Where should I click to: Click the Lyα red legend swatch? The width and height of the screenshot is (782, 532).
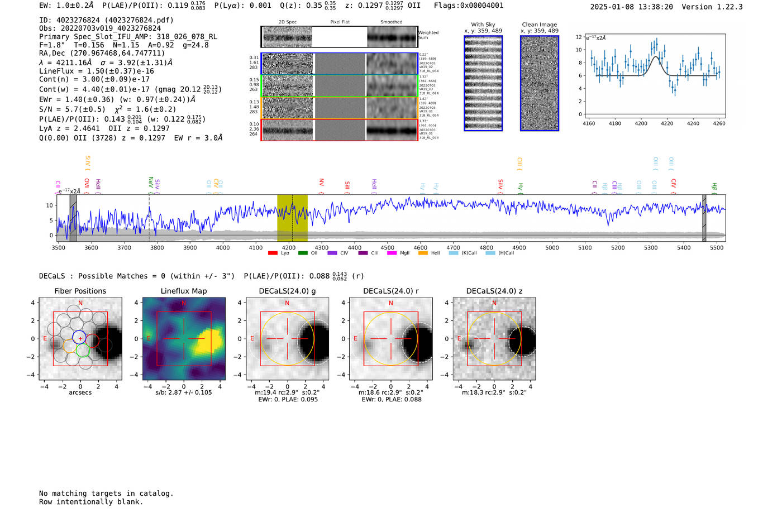(273, 253)
